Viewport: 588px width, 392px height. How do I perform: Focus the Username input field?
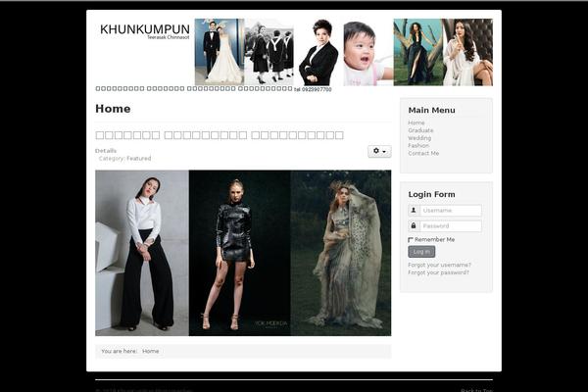tap(451, 211)
